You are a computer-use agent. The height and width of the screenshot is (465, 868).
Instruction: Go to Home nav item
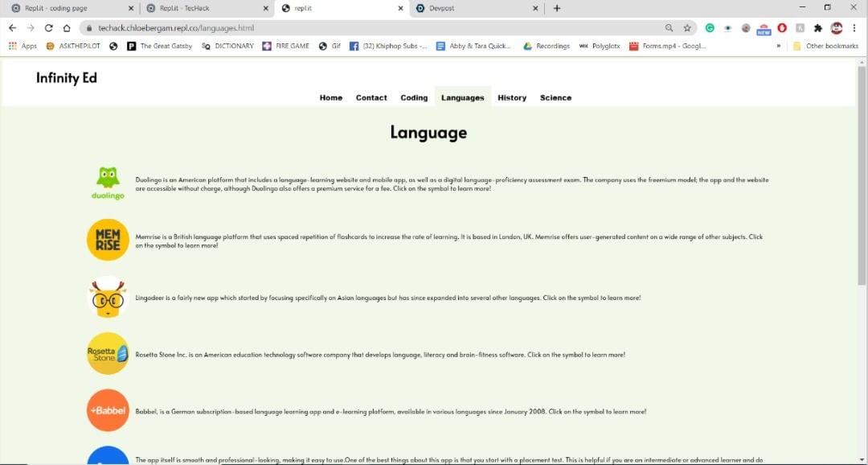(x=331, y=97)
